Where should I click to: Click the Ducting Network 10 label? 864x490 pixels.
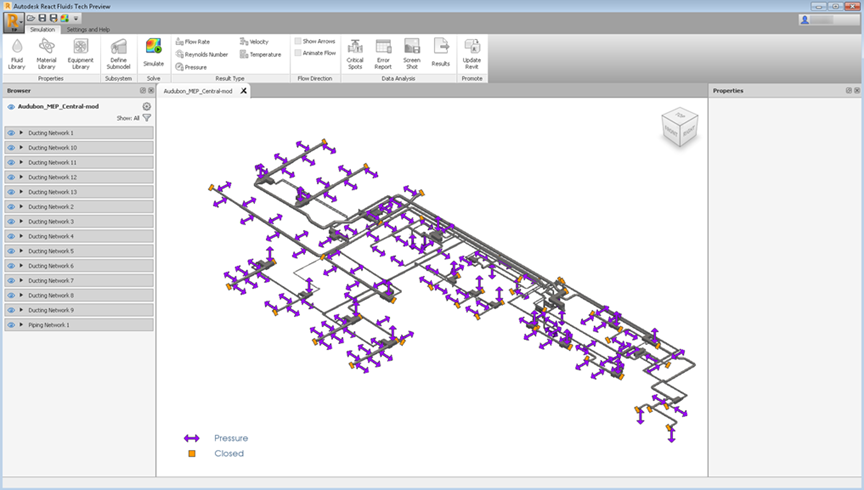pos(52,148)
